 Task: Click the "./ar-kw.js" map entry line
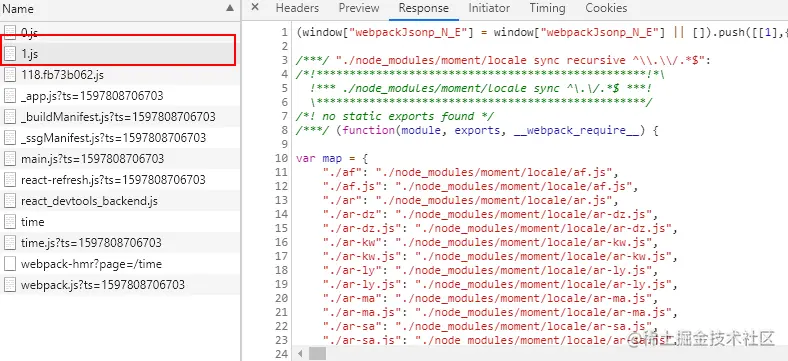501,256
